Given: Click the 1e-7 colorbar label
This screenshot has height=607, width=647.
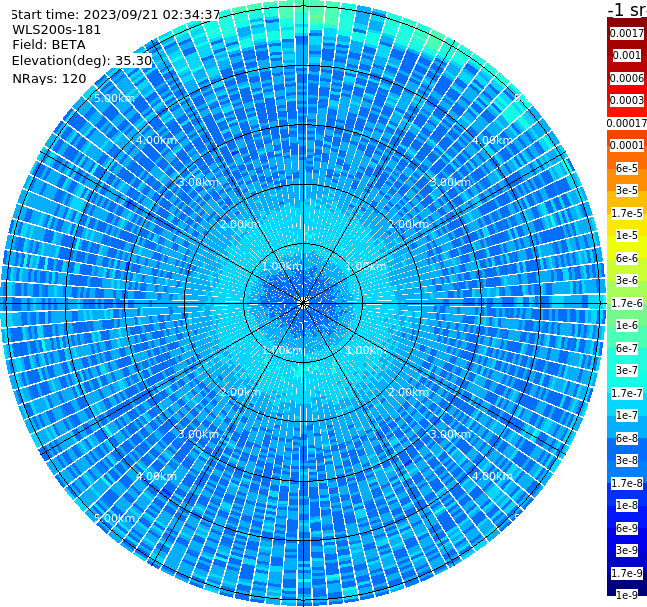Looking at the screenshot, I should (627, 415).
